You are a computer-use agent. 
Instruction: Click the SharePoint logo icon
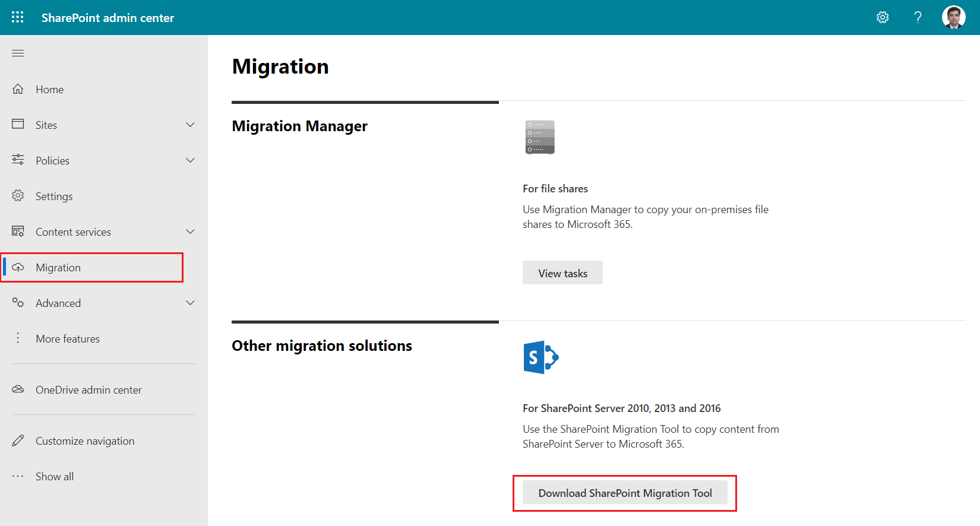coord(540,357)
